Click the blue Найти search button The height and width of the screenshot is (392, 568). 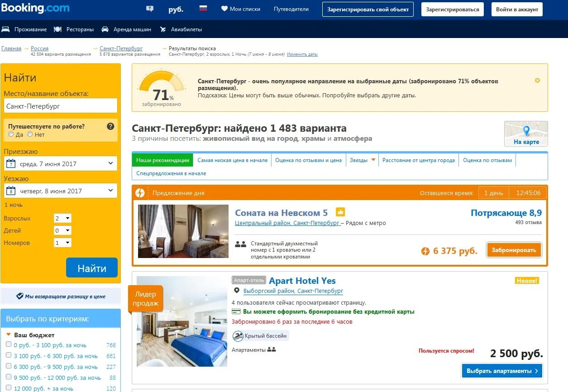[92, 268]
